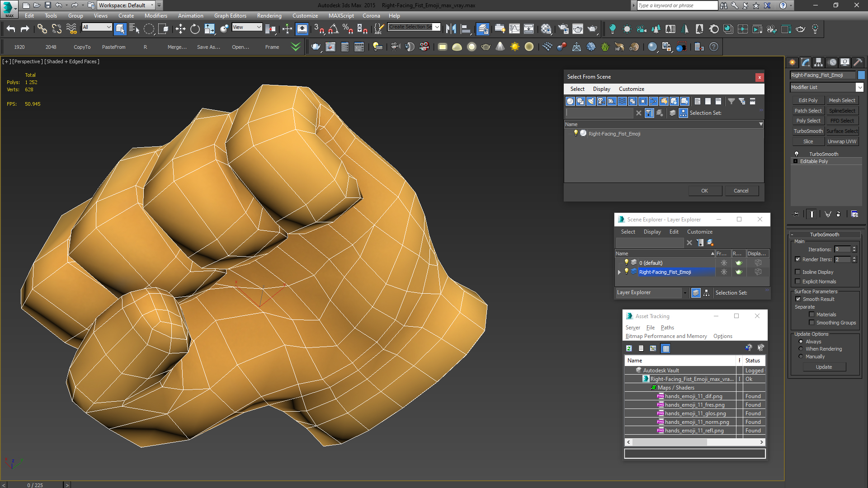Click the teal light bulb toolbar icon

pyautogui.click(x=613, y=29)
